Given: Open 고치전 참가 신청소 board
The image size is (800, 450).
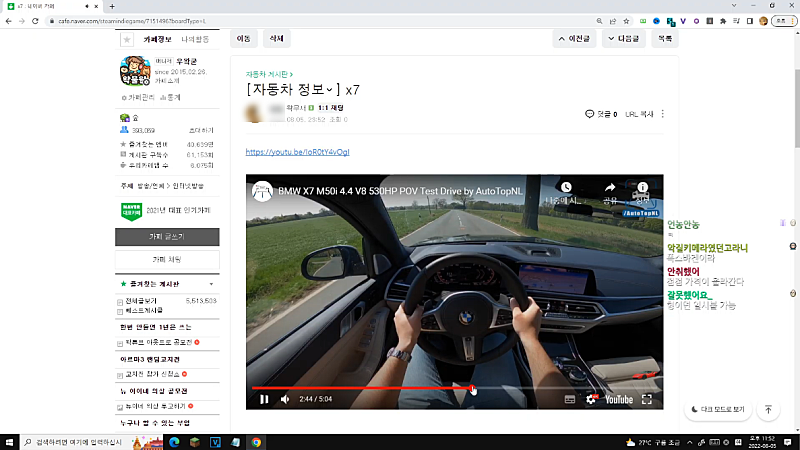Looking at the screenshot, I should pyautogui.click(x=153, y=374).
